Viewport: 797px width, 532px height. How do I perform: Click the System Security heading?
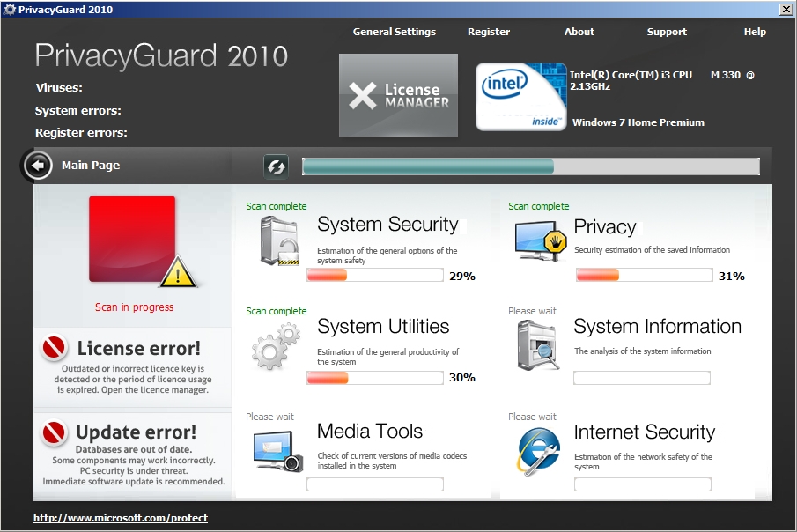click(387, 225)
